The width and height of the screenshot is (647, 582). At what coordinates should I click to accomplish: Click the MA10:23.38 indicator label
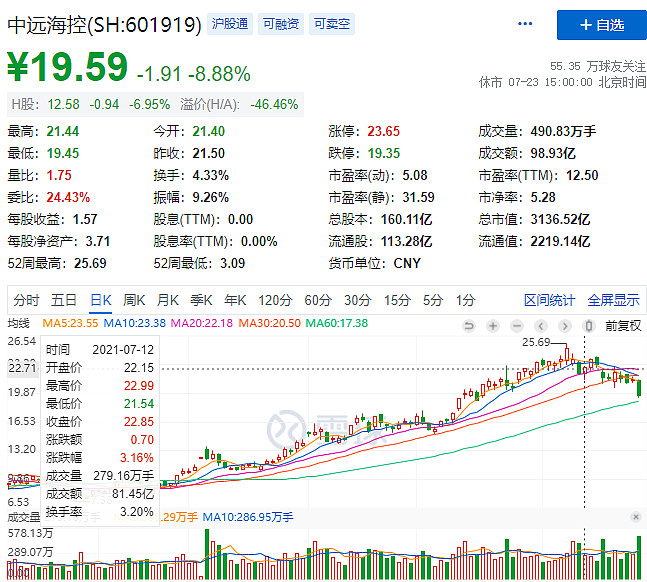135,323
